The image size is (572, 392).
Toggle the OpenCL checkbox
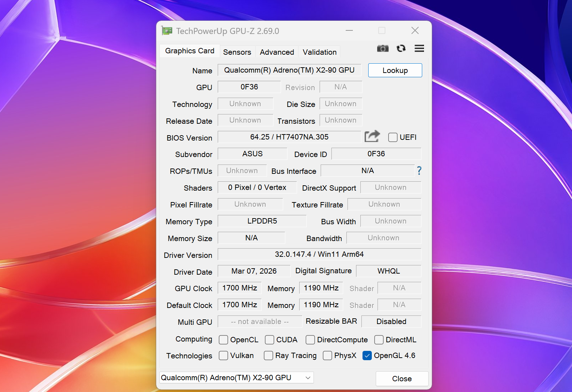tap(223, 339)
